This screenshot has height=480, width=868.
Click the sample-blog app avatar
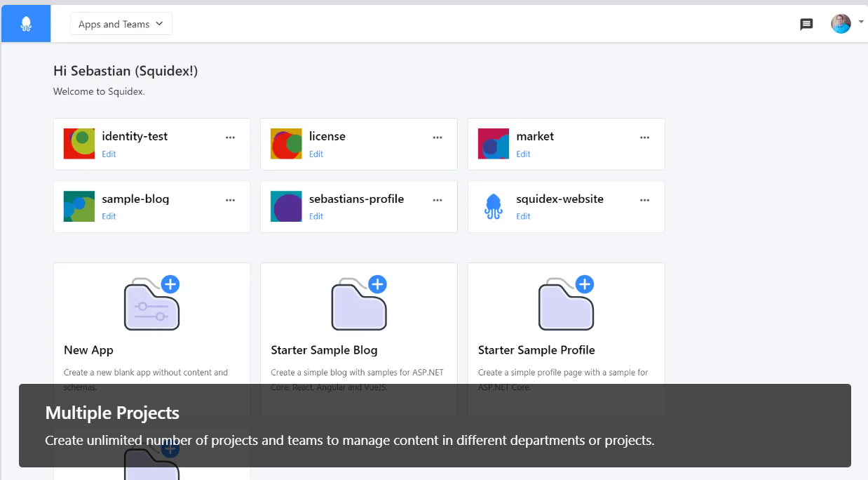(79, 206)
